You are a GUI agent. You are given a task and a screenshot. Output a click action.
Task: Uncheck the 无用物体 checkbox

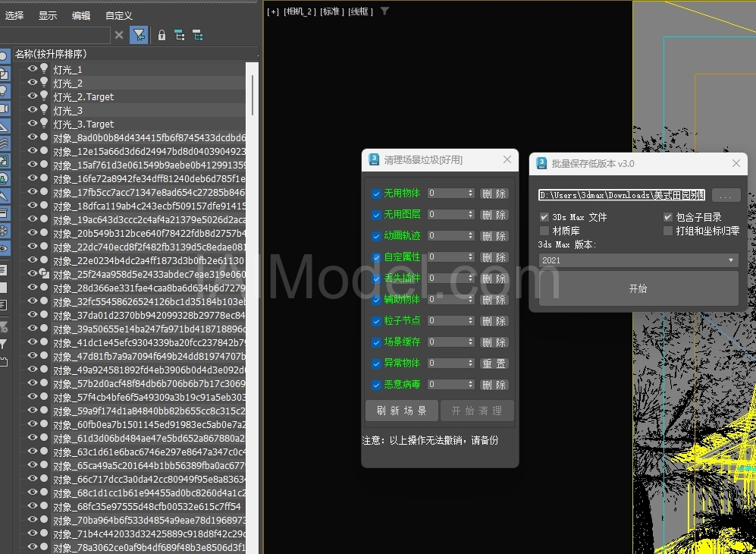tap(376, 194)
